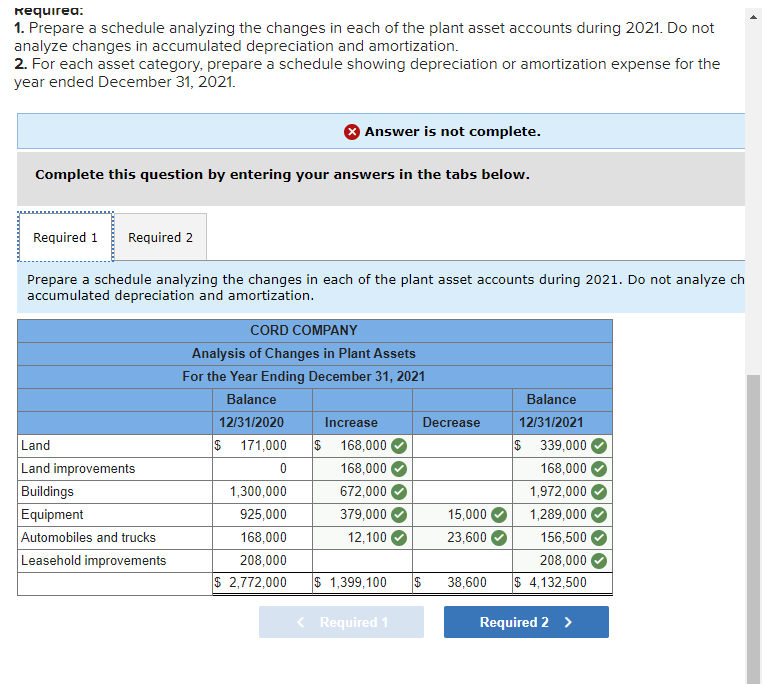The height and width of the screenshot is (684, 762).
Task: Click the Equipment beginning balance 925,000
Action: pyautogui.click(x=263, y=515)
